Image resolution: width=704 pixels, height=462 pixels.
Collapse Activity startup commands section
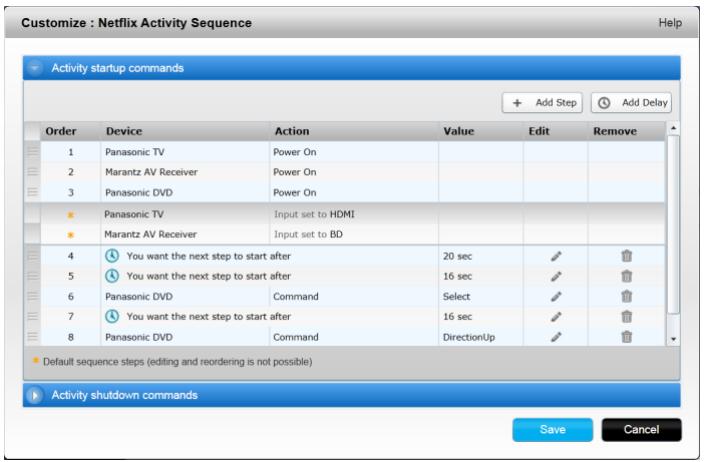click(34, 68)
